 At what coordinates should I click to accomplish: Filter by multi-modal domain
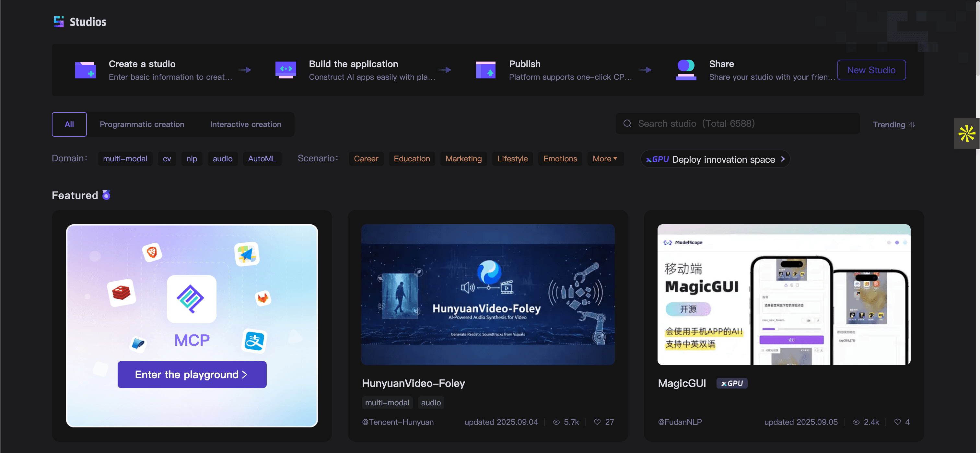(125, 158)
